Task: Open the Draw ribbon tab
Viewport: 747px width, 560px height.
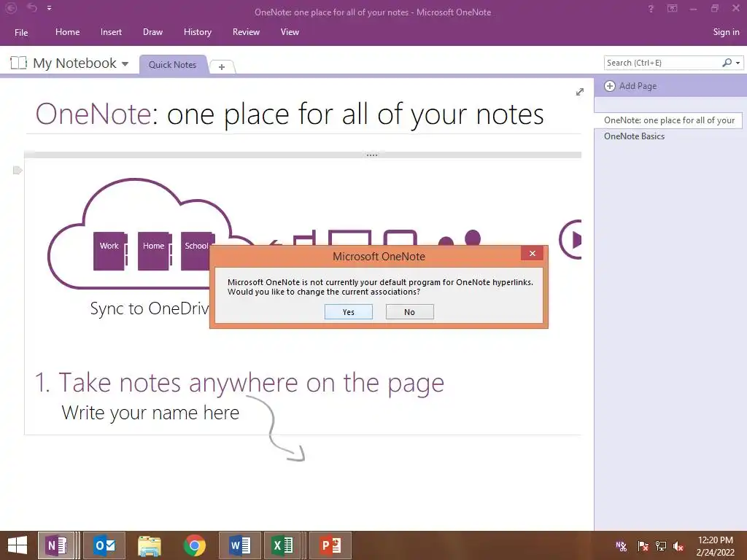Action: pos(152,32)
